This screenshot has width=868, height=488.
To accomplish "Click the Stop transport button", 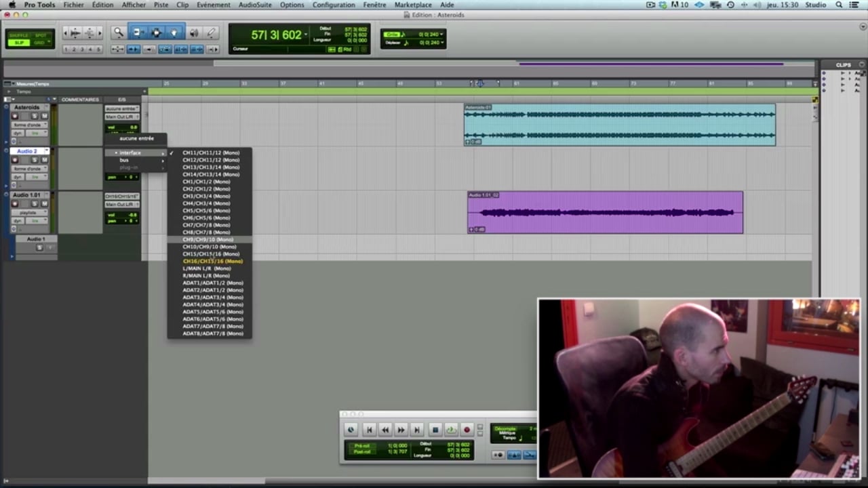I will (435, 430).
